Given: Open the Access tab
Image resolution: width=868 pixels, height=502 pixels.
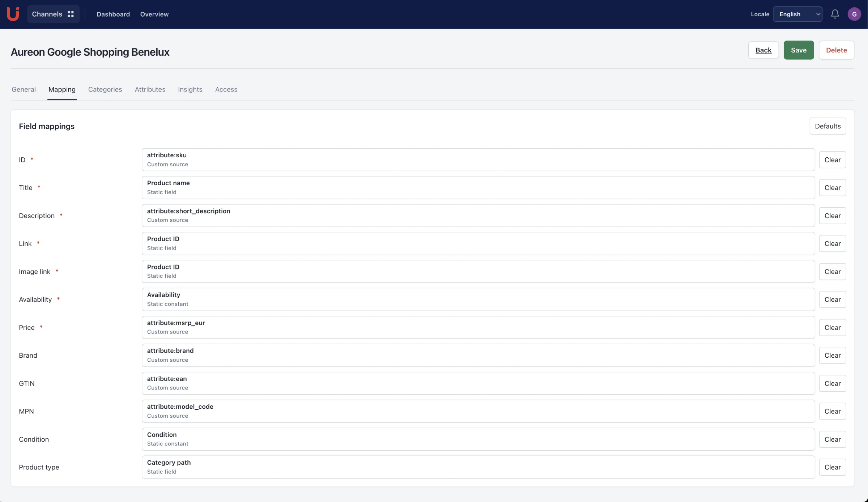Looking at the screenshot, I should (226, 89).
